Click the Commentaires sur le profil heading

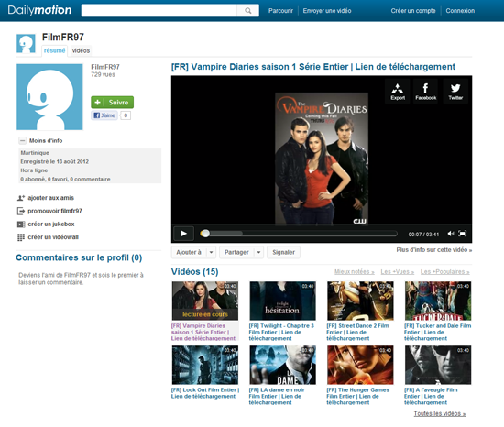click(79, 257)
